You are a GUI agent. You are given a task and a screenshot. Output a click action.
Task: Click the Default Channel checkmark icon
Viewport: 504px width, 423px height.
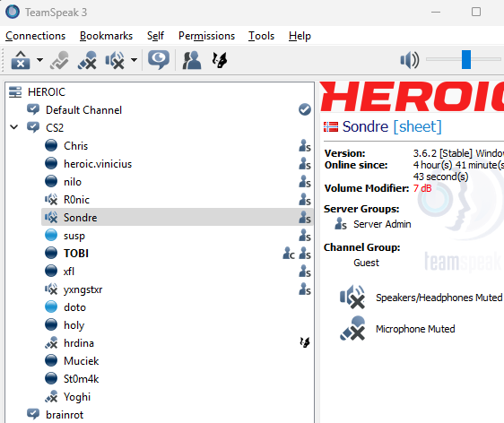point(305,109)
